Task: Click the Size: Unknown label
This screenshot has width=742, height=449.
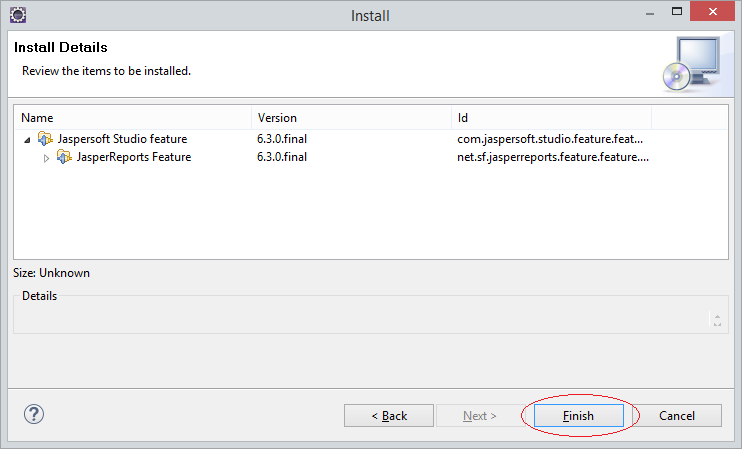Action: click(x=51, y=273)
